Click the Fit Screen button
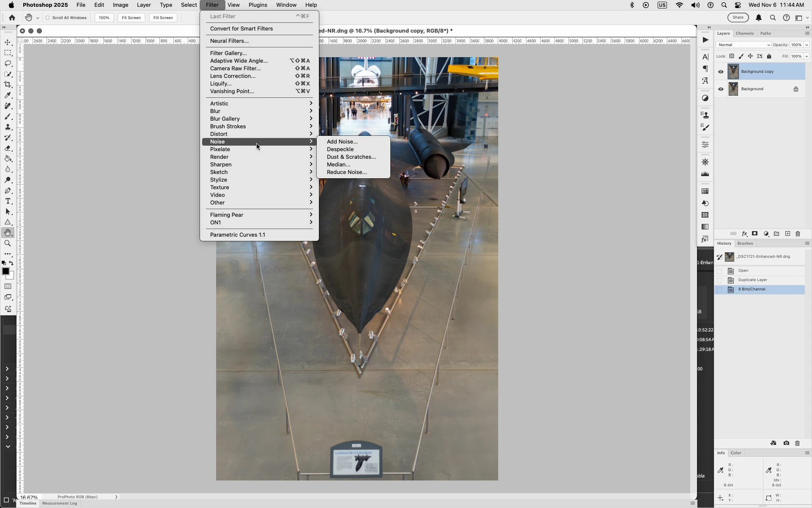The image size is (812, 508). point(131,18)
